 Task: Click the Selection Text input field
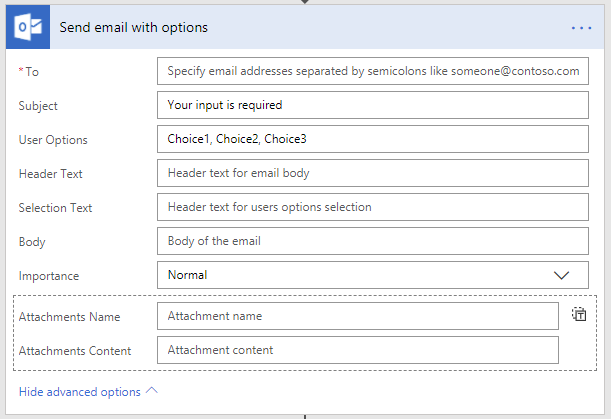[373, 207]
